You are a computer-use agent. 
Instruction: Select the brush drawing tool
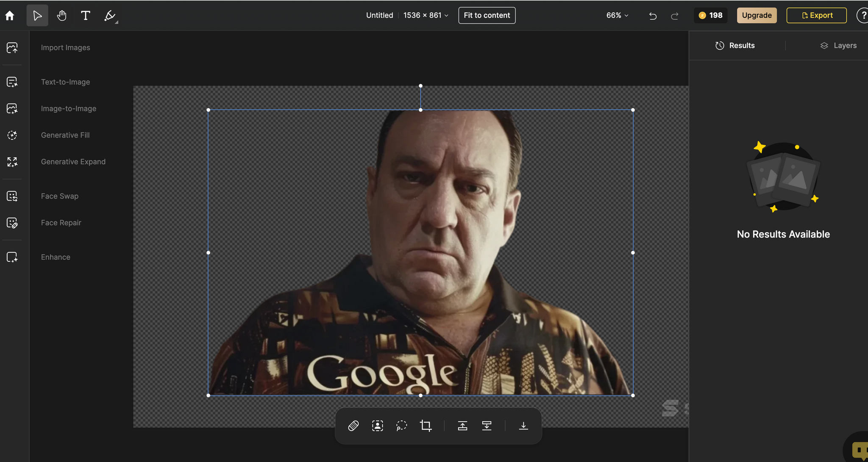(x=109, y=16)
